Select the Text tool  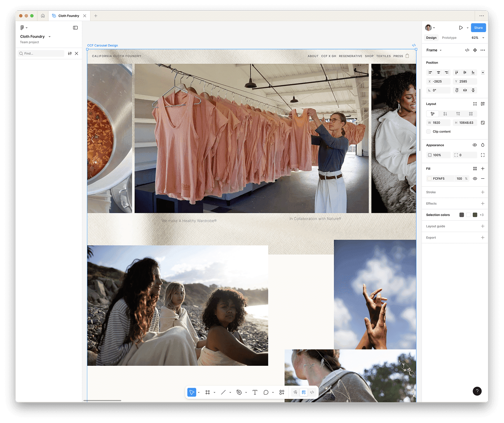255,392
